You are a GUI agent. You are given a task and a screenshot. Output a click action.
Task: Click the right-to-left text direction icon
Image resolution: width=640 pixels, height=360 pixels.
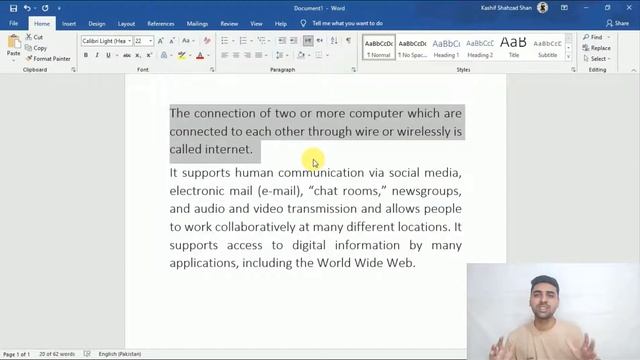click(320, 40)
